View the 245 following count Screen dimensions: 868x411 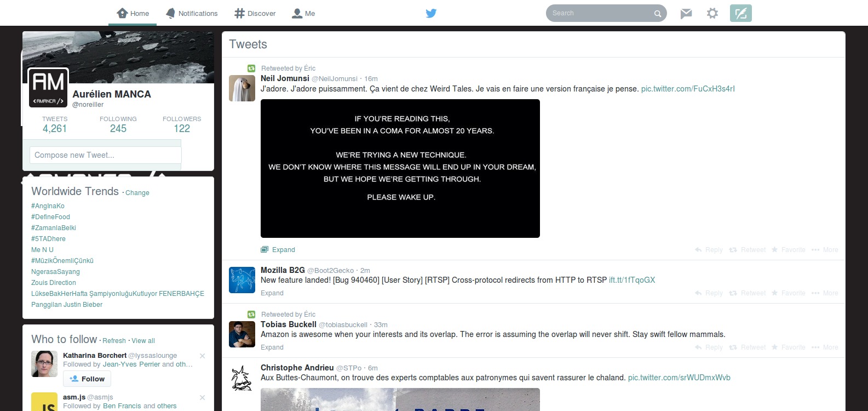pyautogui.click(x=118, y=125)
